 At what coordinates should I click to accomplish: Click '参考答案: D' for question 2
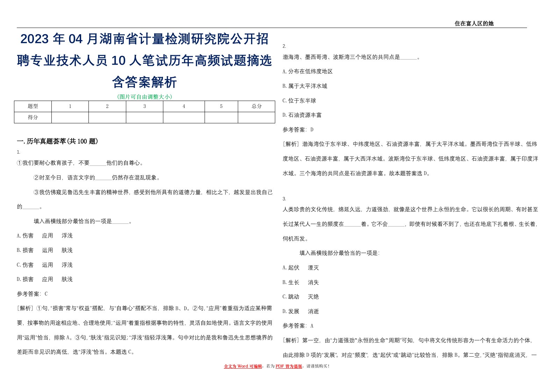pos(298,130)
